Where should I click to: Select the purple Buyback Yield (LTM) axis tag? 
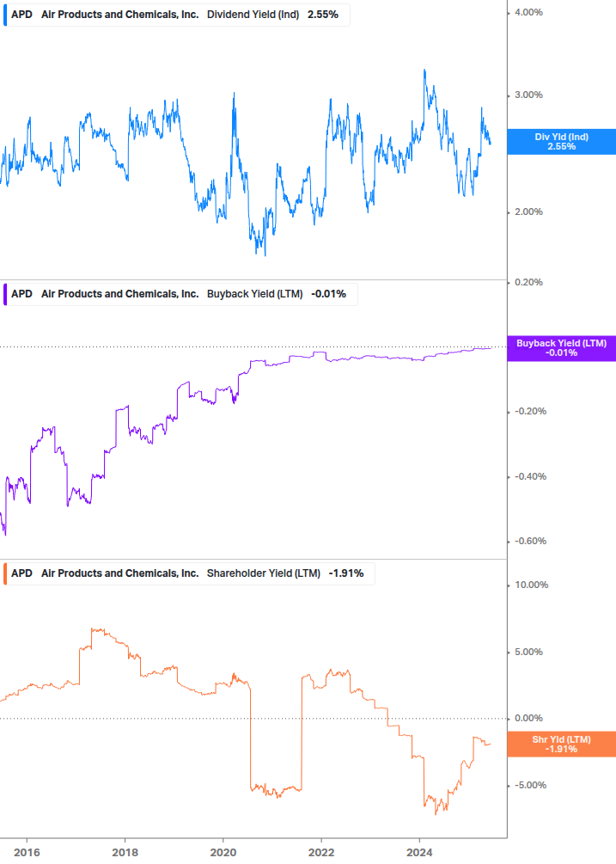pos(561,348)
